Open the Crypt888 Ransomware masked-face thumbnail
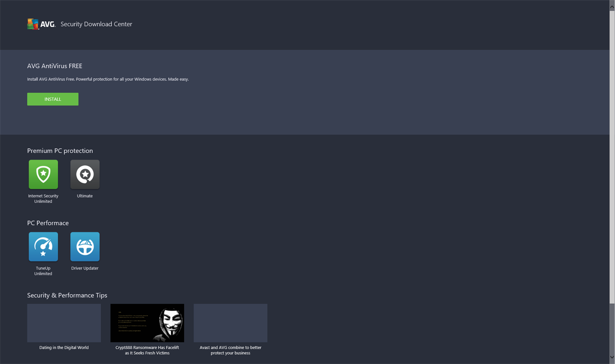Viewport: 615px width, 364px height. [x=147, y=323]
